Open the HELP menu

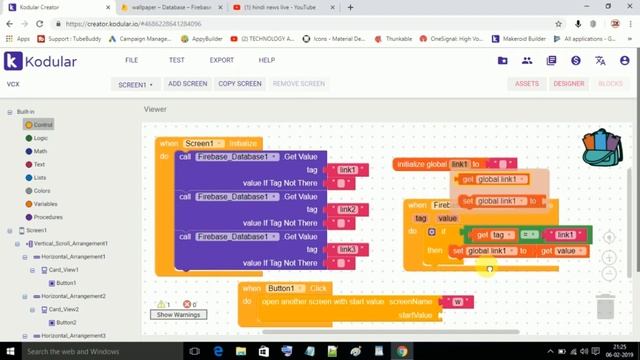pyautogui.click(x=267, y=60)
